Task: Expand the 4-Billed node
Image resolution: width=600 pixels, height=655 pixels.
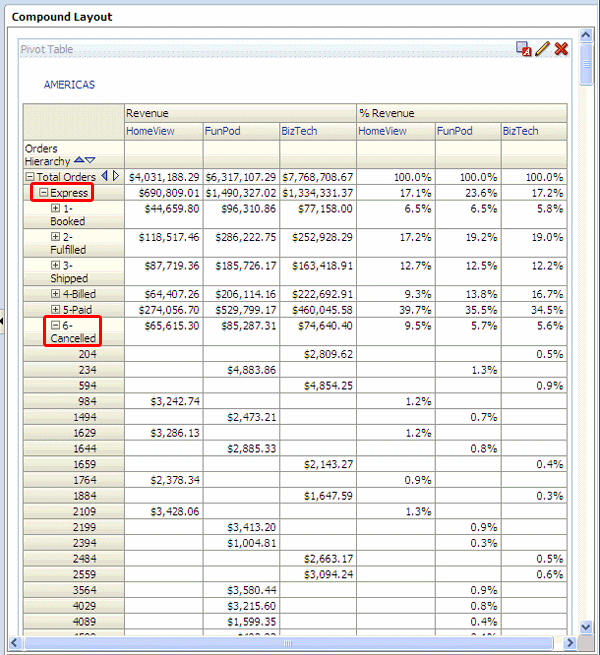Action: 55,294
